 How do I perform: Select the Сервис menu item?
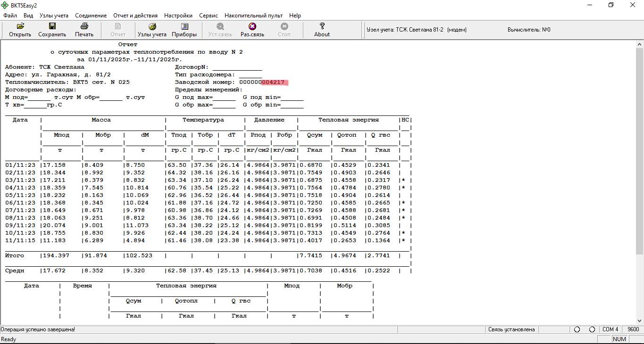click(x=209, y=16)
